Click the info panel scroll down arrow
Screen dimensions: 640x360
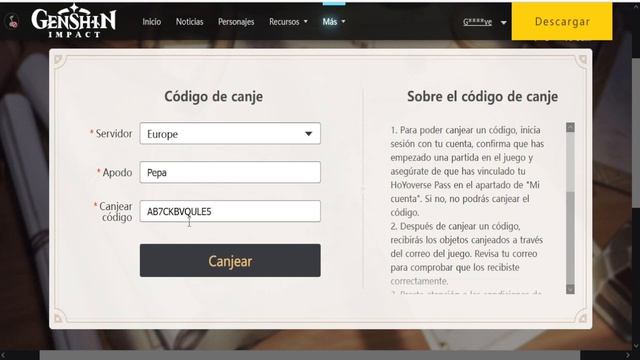coord(570,289)
